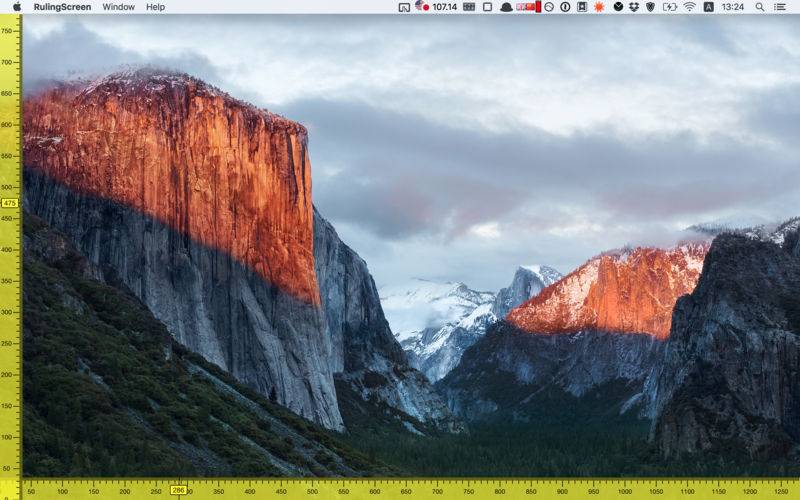The width and height of the screenshot is (800, 500).
Task: Click the 1250 label on horizontal ruler
Action: [781, 492]
